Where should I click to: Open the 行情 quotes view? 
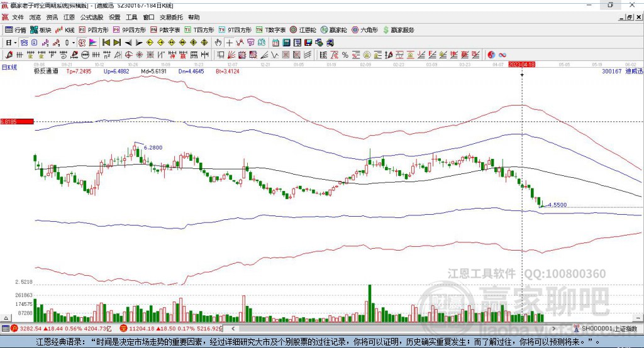pyautogui.click(x=16, y=30)
